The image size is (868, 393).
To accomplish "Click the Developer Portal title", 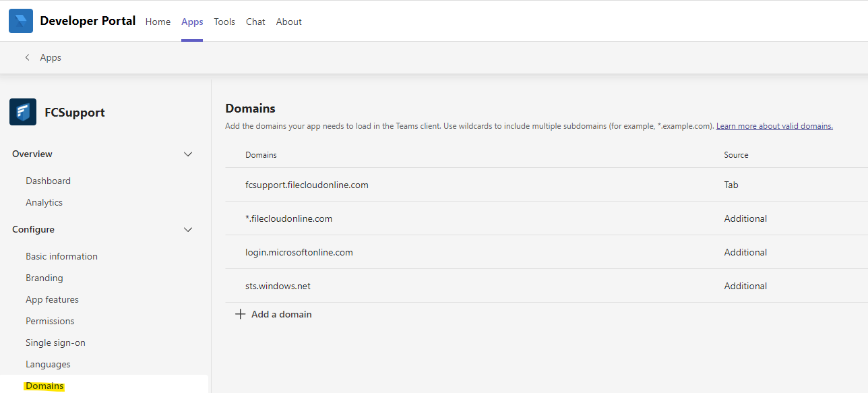I will (x=88, y=21).
